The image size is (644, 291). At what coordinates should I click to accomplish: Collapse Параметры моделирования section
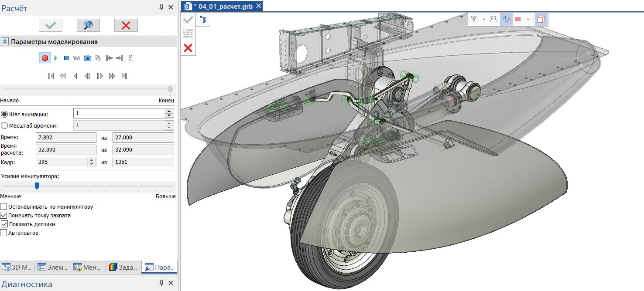point(5,42)
